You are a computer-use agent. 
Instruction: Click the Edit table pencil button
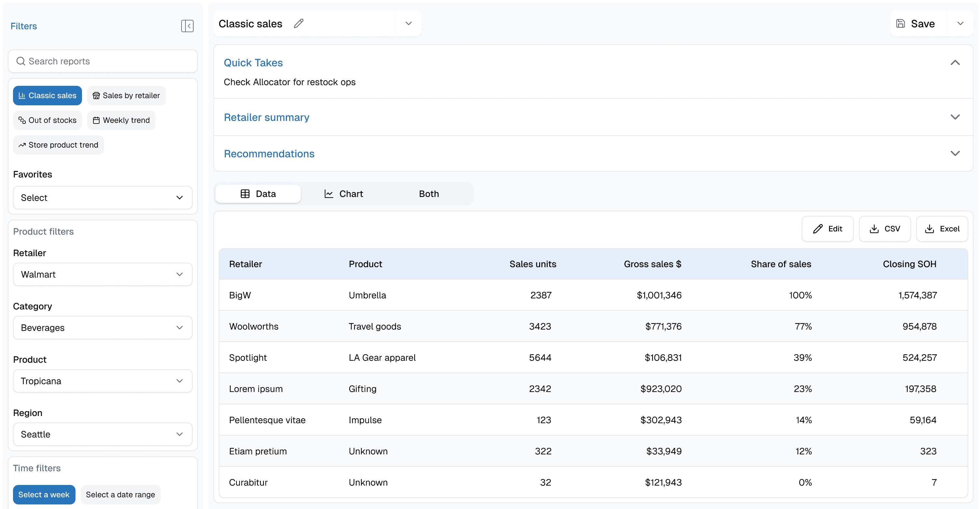coord(827,229)
